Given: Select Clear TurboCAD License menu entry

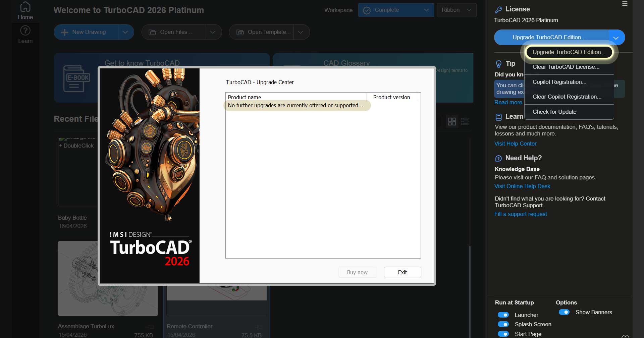Looking at the screenshot, I should click(569, 67).
